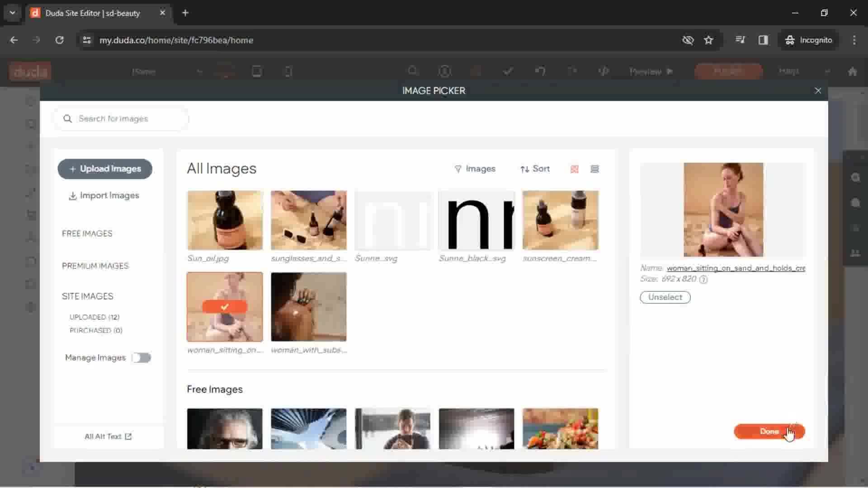
Task: Open the Images filter dropdown
Action: pos(475,169)
